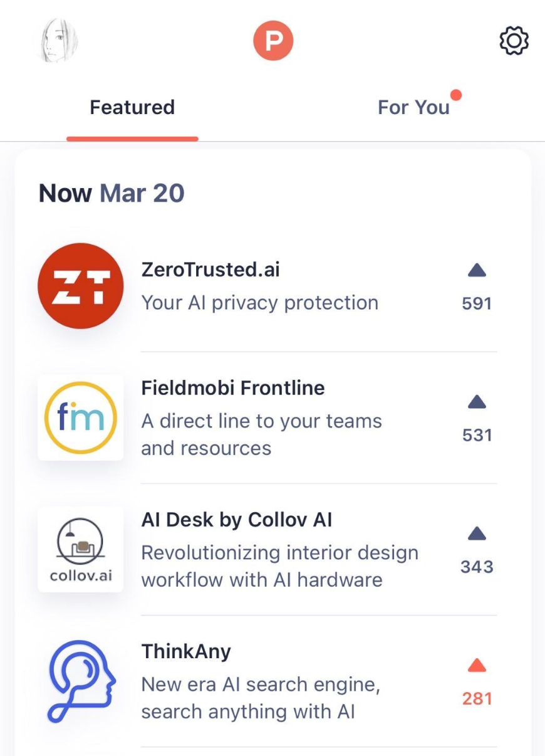Upvote AI Desk by Collov AI
The image size is (545, 756).
(x=477, y=549)
